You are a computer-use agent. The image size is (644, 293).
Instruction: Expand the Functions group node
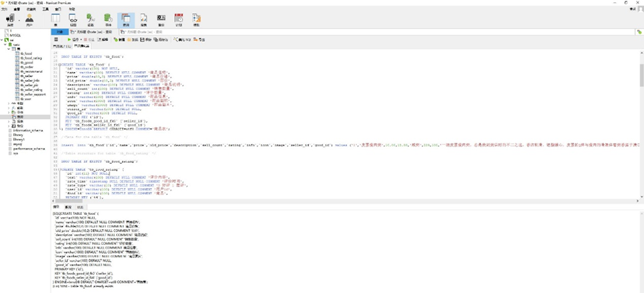pyautogui.click(x=9, y=108)
